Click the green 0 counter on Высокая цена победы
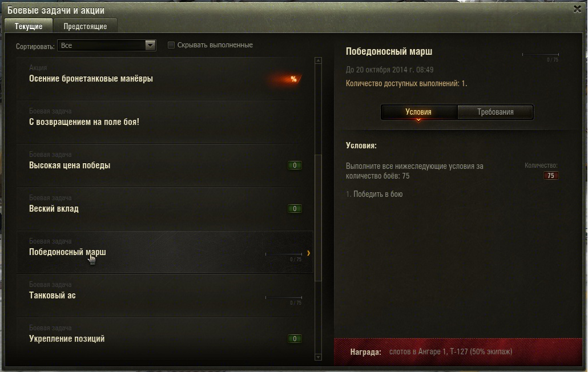The width and height of the screenshot is (588, 372). coord(295,165)
